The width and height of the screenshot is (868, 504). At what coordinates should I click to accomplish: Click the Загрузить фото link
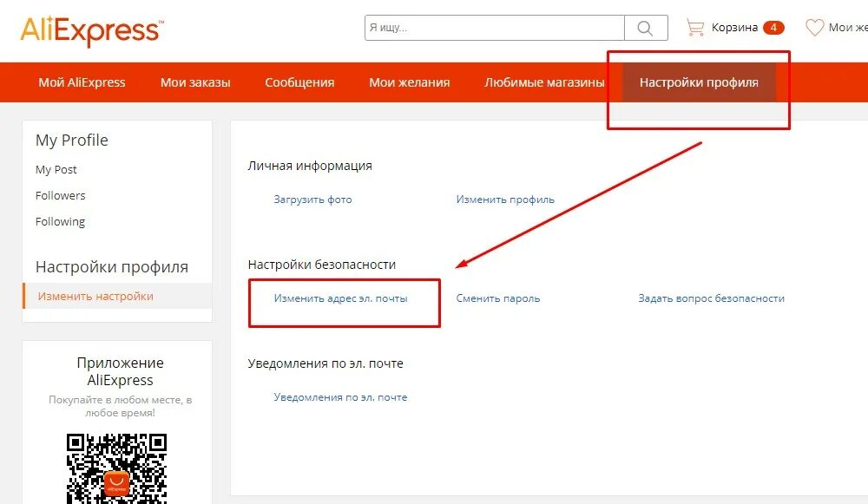coord(312,200)
